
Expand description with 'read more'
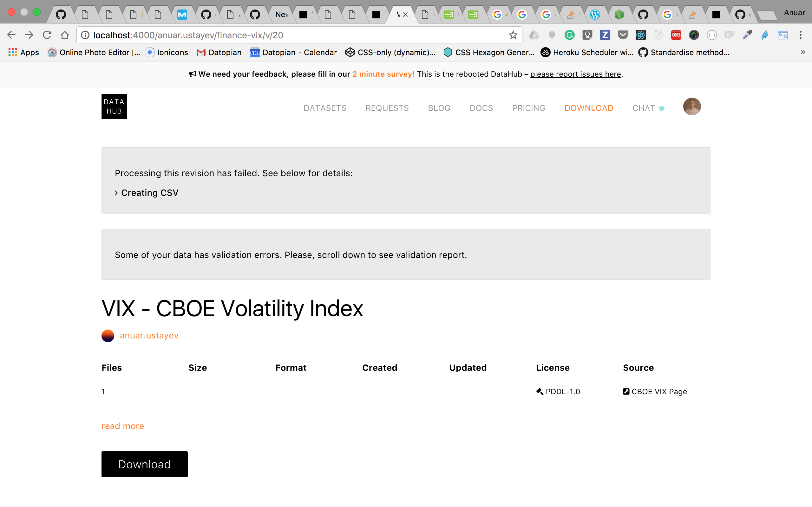point(122,426)
